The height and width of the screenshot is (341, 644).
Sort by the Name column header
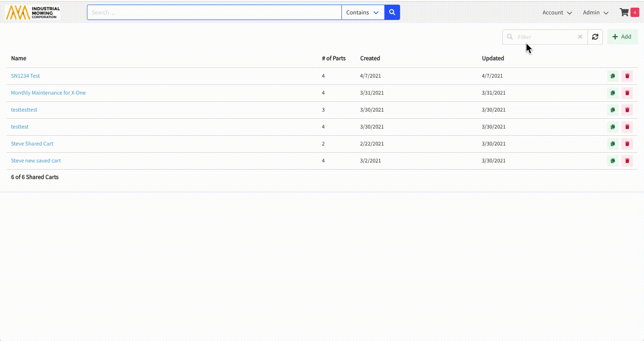pyautogui.click(x=19, y=59)
